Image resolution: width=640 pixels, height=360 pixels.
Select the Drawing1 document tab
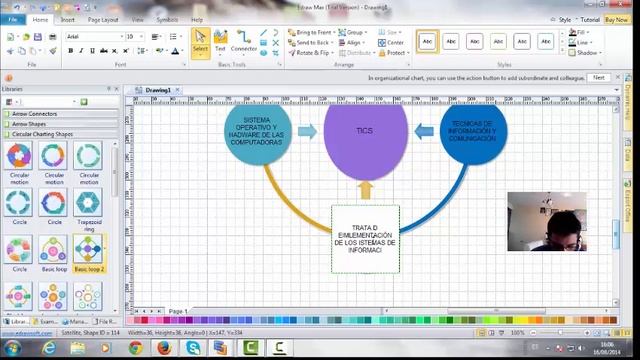(x=158, y=90)
